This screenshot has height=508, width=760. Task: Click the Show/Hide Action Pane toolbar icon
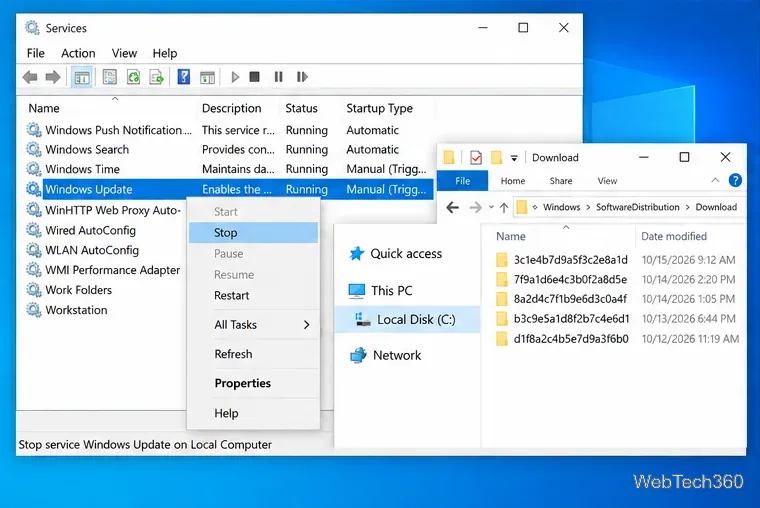pos(207,77)
